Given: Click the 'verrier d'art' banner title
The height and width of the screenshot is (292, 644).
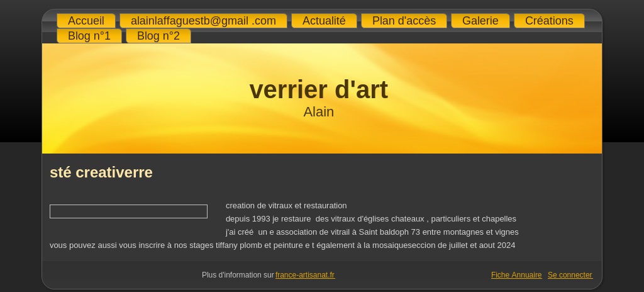Looking at the screenshot, I should pyautogui.click(x=318, y=89).
